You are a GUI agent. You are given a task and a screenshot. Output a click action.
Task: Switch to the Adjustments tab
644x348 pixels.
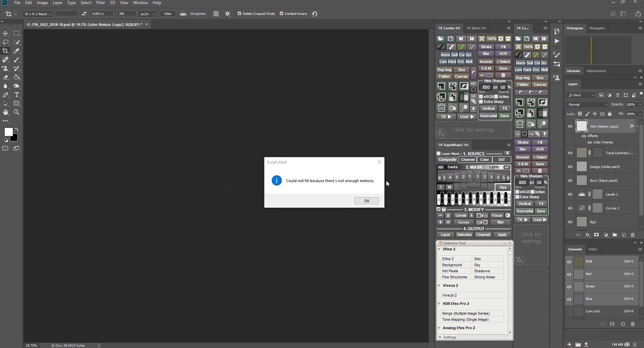coord(596,71)
